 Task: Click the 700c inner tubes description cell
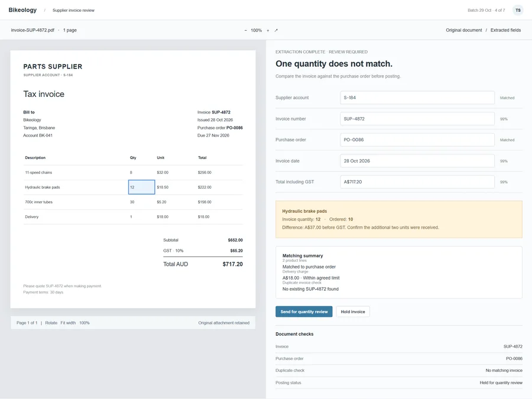pyautogui.click(x=38, y=202)
